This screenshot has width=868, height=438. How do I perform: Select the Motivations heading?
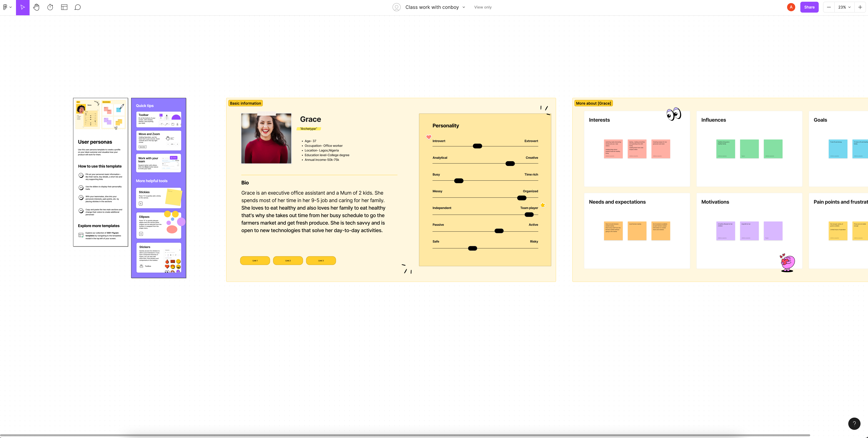tap(715, 202)
